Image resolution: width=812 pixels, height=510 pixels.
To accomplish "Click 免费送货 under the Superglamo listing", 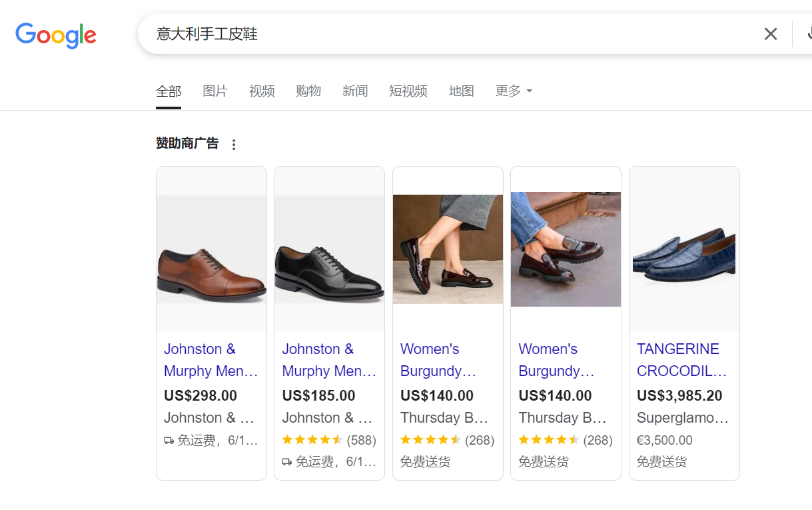I will [661, 461].
